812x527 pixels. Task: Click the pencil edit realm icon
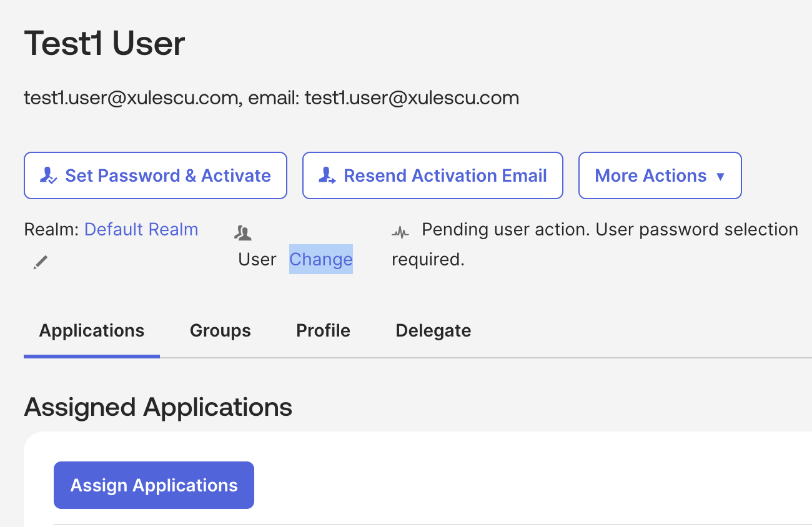coord(40,262)
